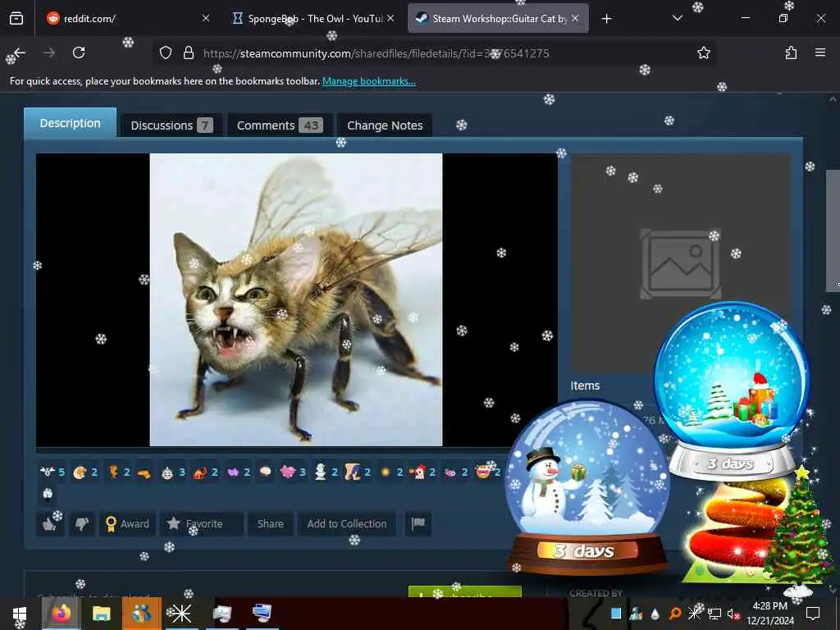Click the gifts snow globe widget
The height and width of the screenshot is (630, 840).
pos(732,390)
